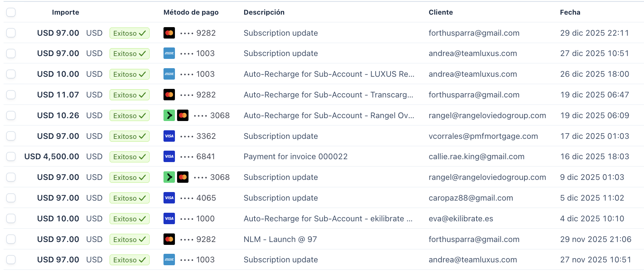Check the USD 10.26 payment row
644x272 pixels.
click(11, 115)
